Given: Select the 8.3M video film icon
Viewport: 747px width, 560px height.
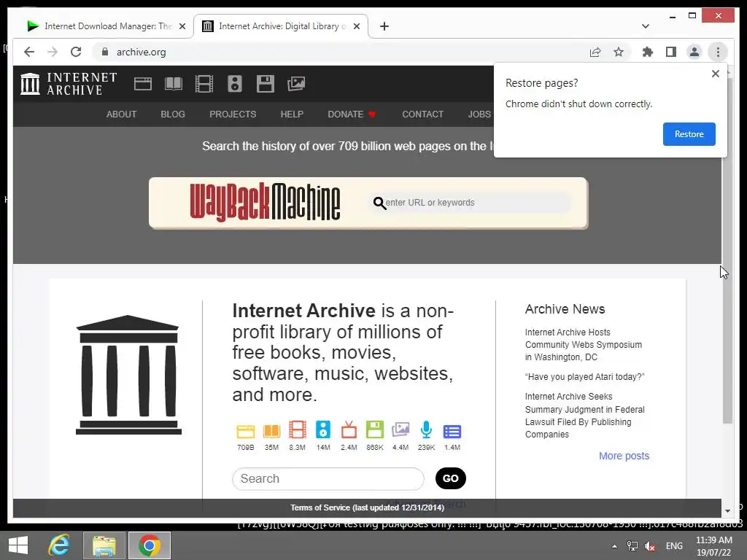Looking at the screenshot, I should point(298,430).
